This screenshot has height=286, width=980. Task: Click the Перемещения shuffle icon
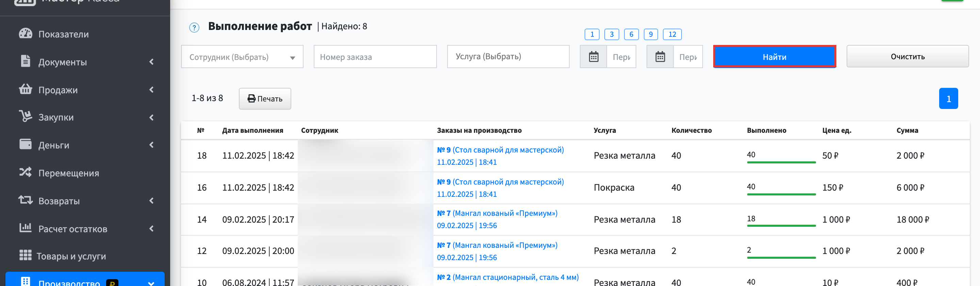pyautogui.click(x=26, y=172)
